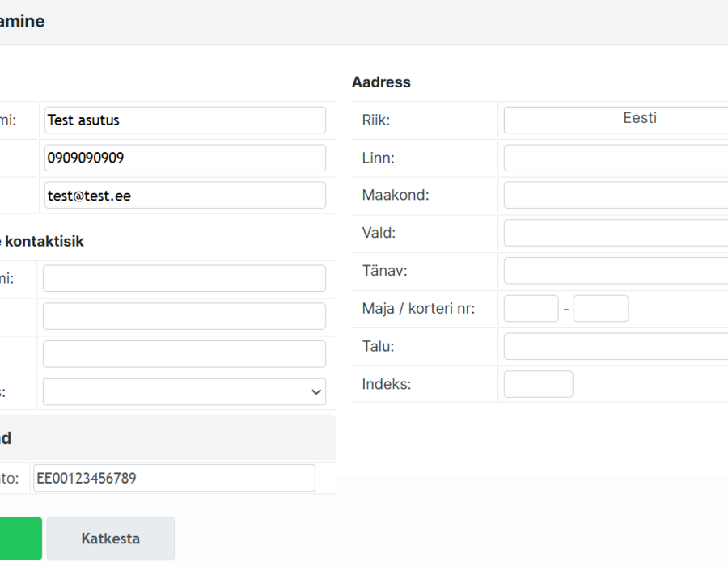The width and height of the screenshot is (728, 566).
Task: Click the "Linn:" label
Action: [379, 158]
